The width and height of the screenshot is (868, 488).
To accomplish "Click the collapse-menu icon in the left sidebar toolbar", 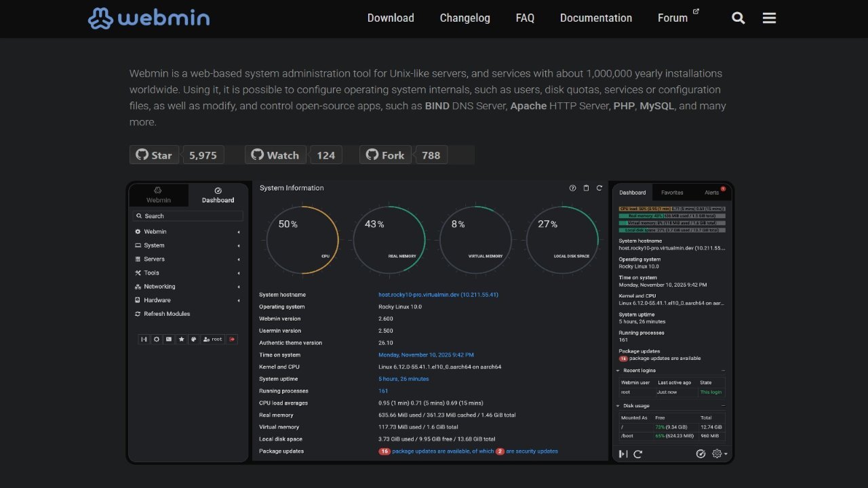I will point(144,339).
